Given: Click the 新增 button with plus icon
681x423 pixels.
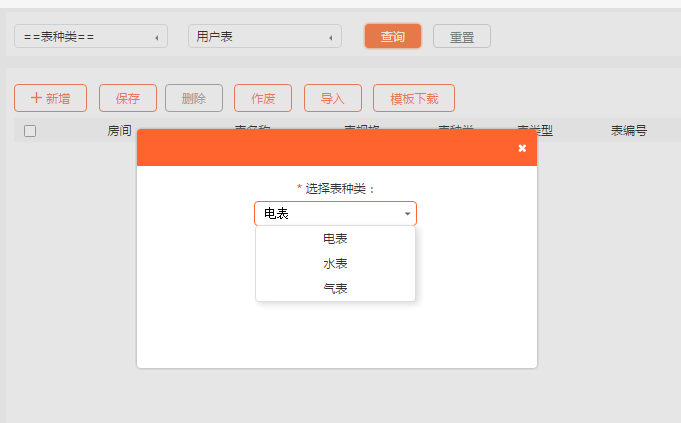Looking at the screenshot, I should [50, 98].
